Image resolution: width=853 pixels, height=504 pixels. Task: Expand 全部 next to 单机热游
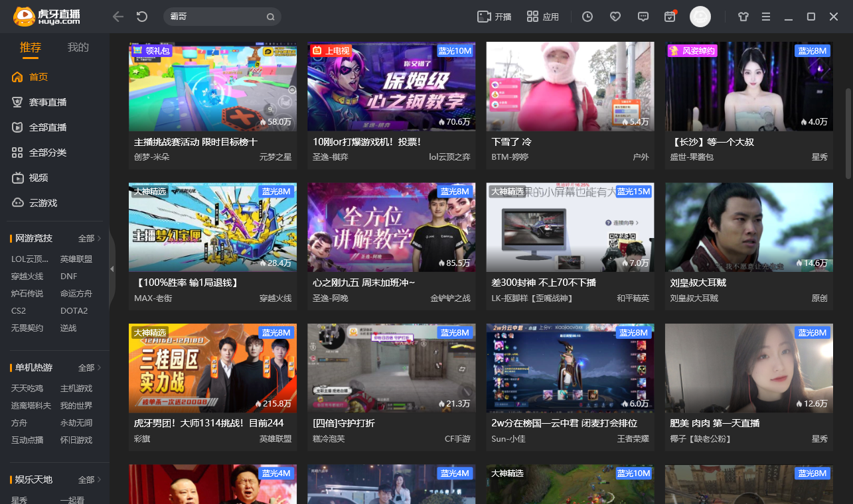[90, 367]
